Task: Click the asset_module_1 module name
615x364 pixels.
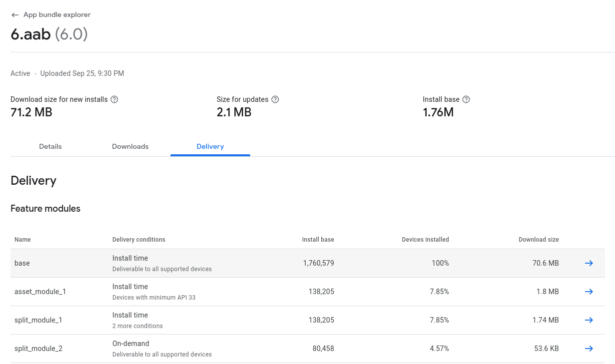Action: tap(40, 292)
